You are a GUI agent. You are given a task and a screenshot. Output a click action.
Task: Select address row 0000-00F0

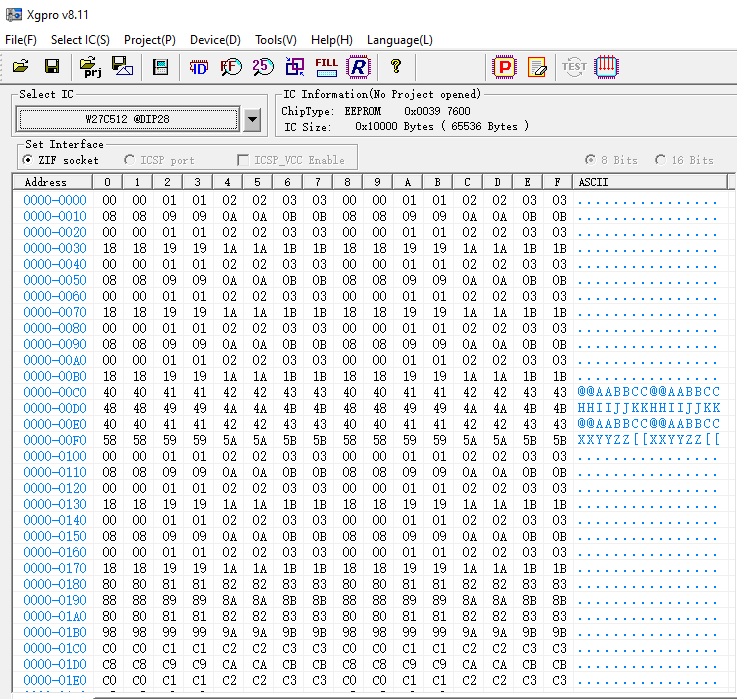[x=55, y=440]
